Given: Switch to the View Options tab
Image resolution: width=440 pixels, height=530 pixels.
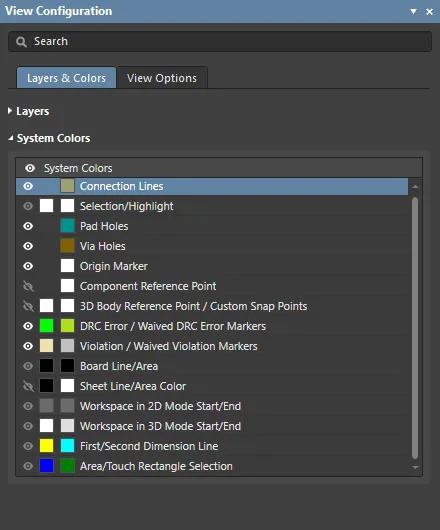Looking at the screenshot, I should pyautogui.click(x=162, y=78).
